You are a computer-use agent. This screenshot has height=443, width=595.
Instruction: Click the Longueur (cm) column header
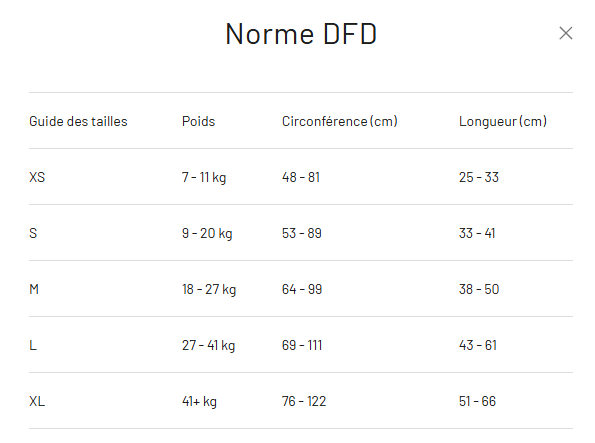tap(503, 121)
